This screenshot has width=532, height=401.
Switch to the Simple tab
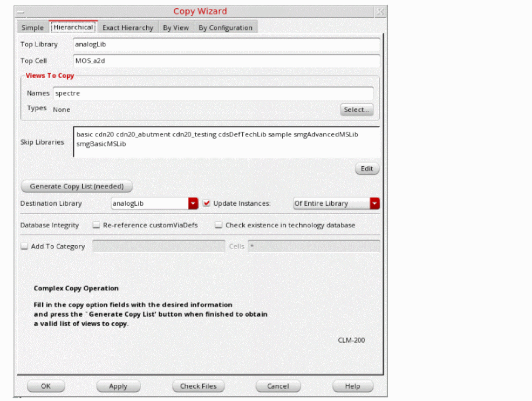pos(32,28)
